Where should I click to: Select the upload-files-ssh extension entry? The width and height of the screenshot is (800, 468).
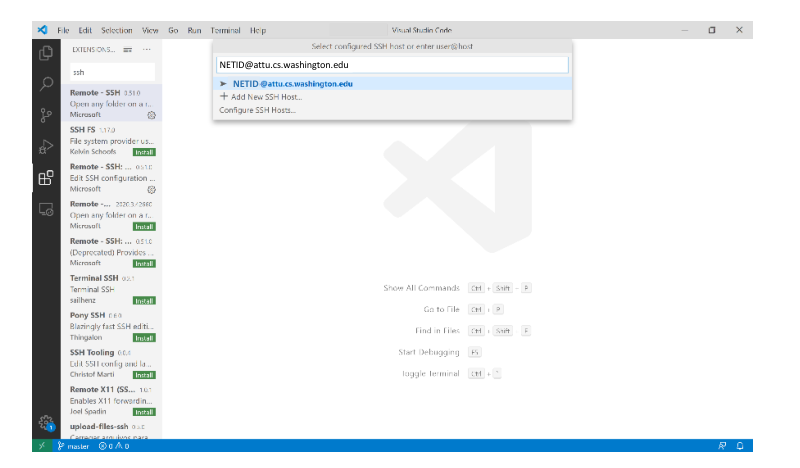(112, 430)
